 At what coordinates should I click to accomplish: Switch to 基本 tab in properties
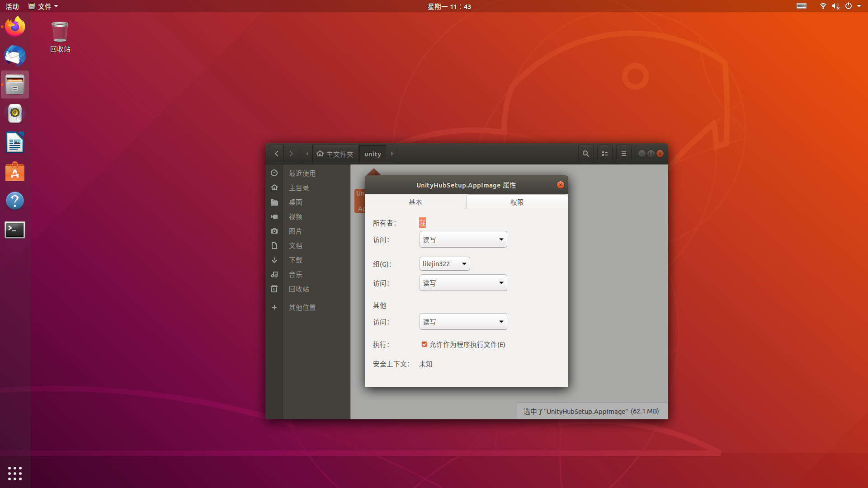click(415, 202)
